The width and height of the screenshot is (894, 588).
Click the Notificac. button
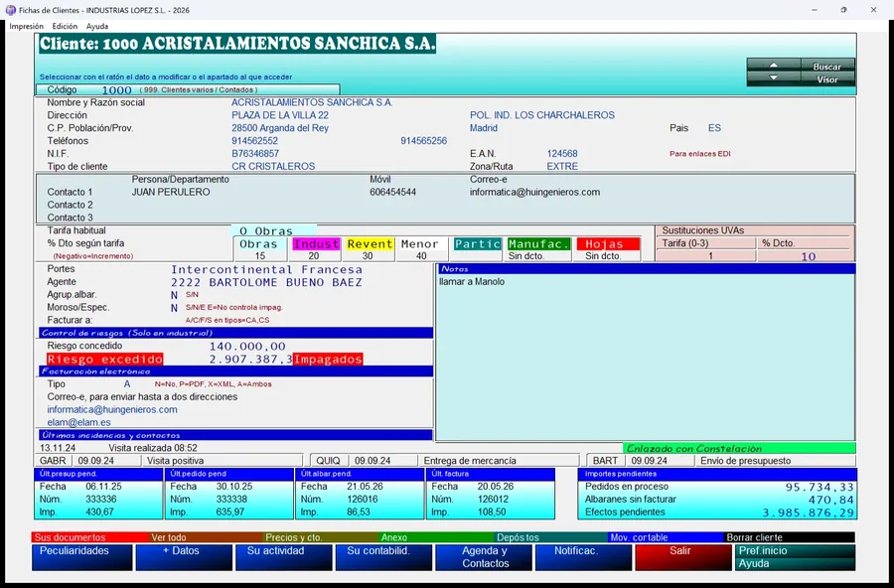(583, 557)
